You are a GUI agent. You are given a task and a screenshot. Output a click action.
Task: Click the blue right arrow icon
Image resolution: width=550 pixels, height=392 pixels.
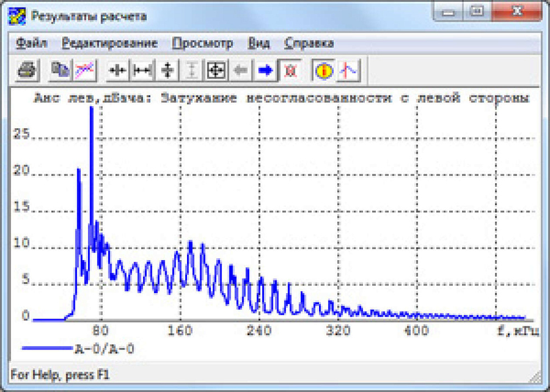[266, 70]
